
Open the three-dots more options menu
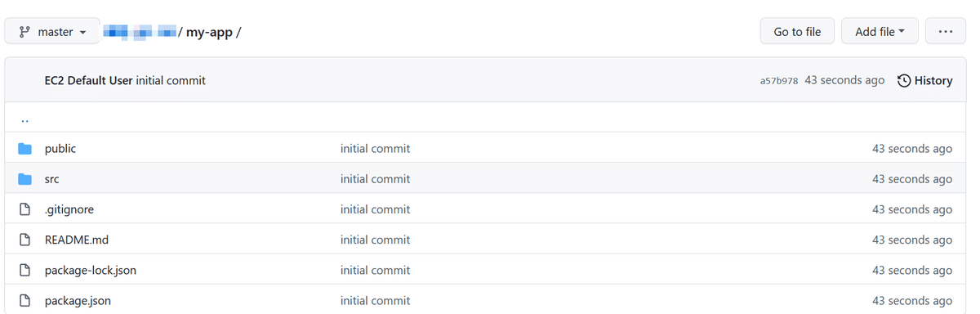click(x=946, y=32)
